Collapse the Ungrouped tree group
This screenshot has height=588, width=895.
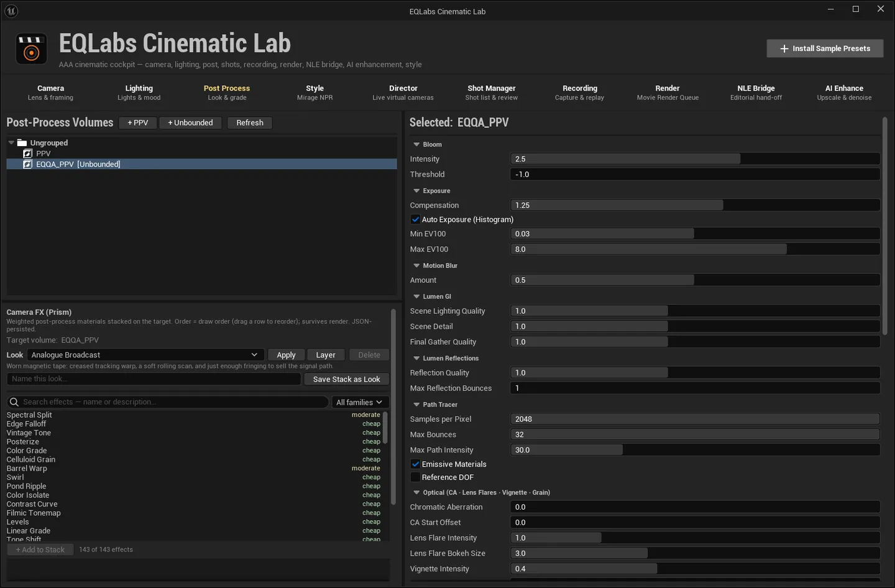pos(11,142)
